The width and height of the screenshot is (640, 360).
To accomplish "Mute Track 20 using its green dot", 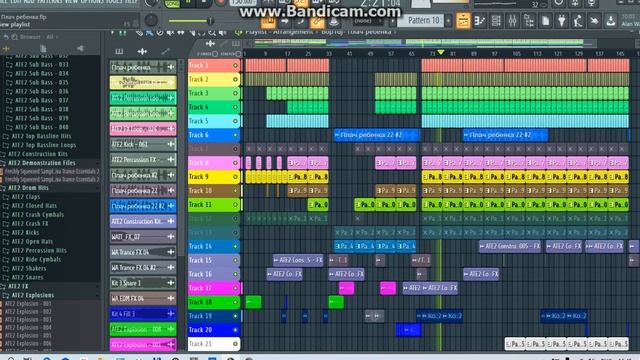I will pos(235,330).
